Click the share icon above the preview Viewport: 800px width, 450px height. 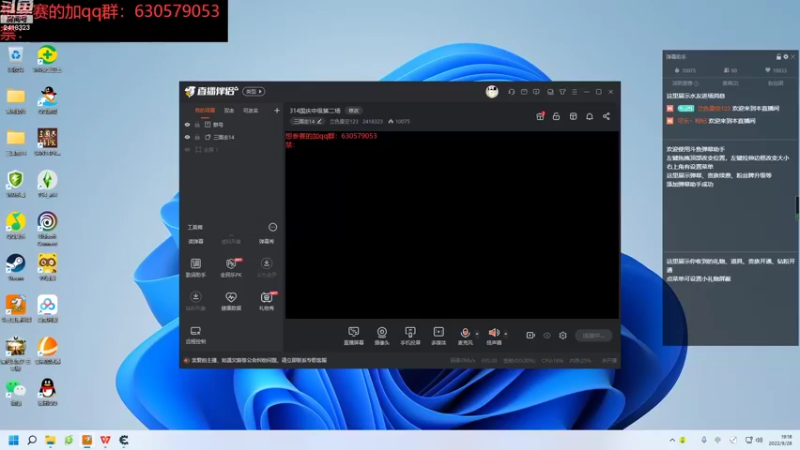tap(606, 116)
